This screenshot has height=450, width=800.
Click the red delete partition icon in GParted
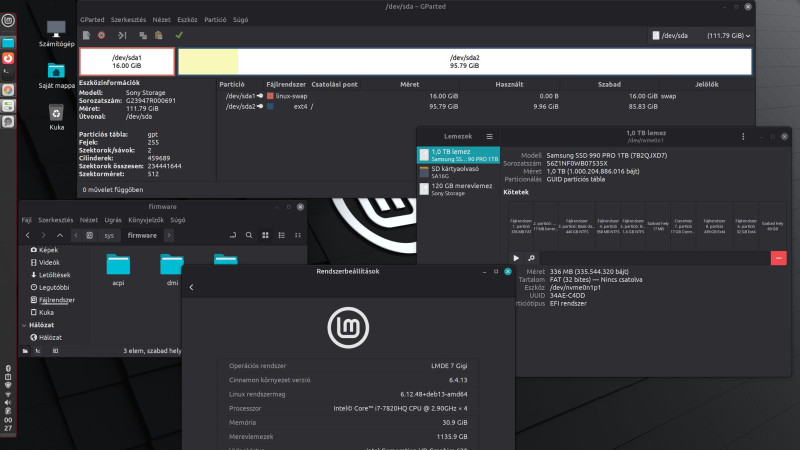click(102, 35)
